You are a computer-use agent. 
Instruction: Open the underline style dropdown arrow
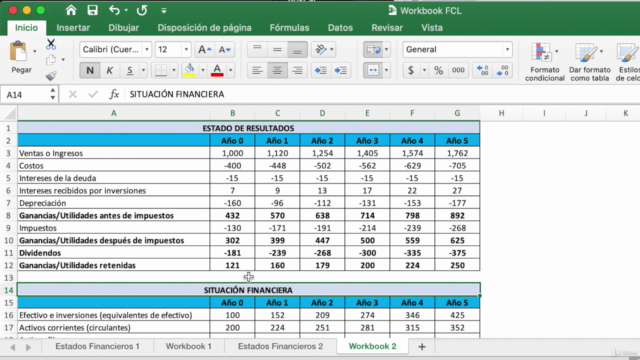click(143, 70)
